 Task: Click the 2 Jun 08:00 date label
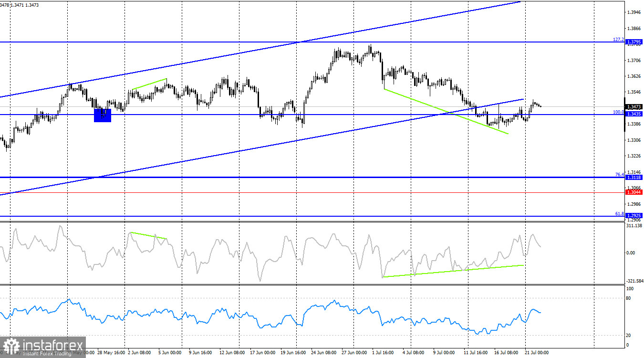click(140, 353)
